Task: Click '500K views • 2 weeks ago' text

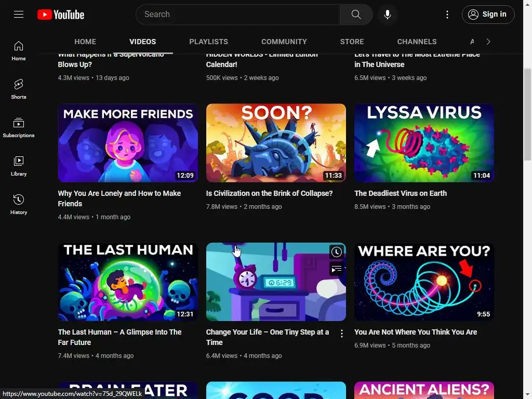Action: (242, 78)
